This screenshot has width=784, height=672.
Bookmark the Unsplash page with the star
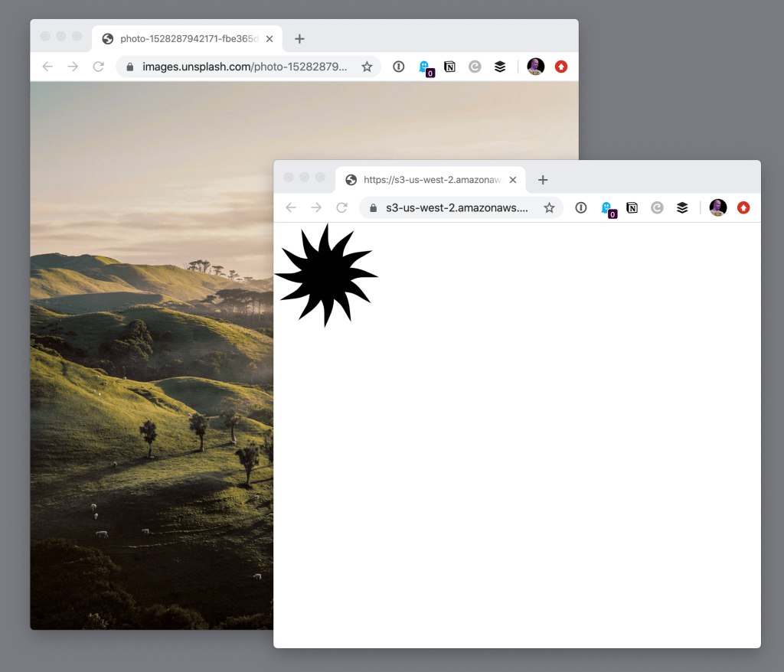[x=367, y=67]
